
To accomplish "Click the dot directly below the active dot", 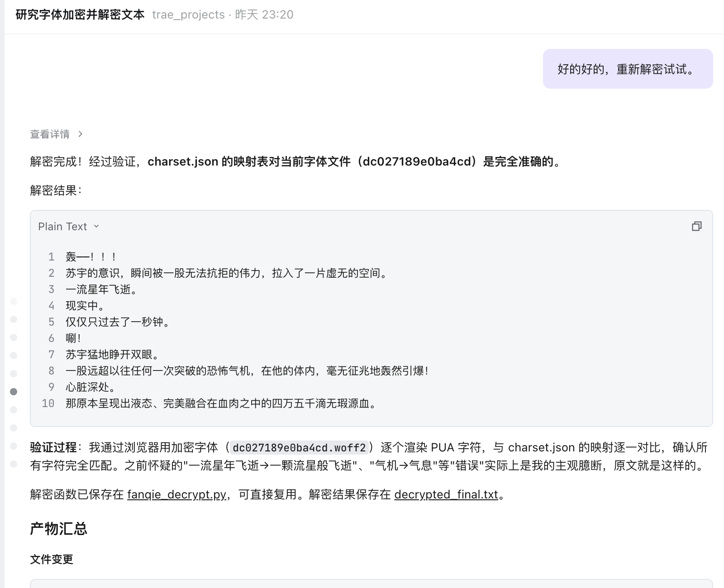I will 14,410.
